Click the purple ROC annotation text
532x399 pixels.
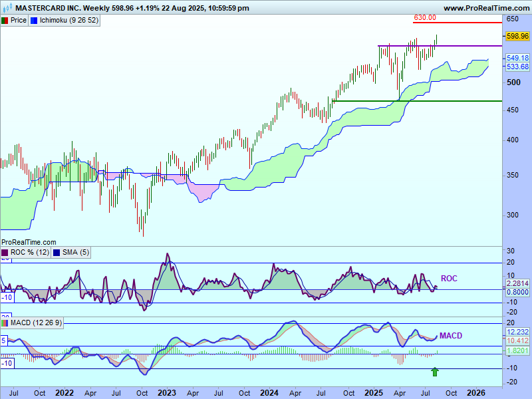tap(449, 279)
